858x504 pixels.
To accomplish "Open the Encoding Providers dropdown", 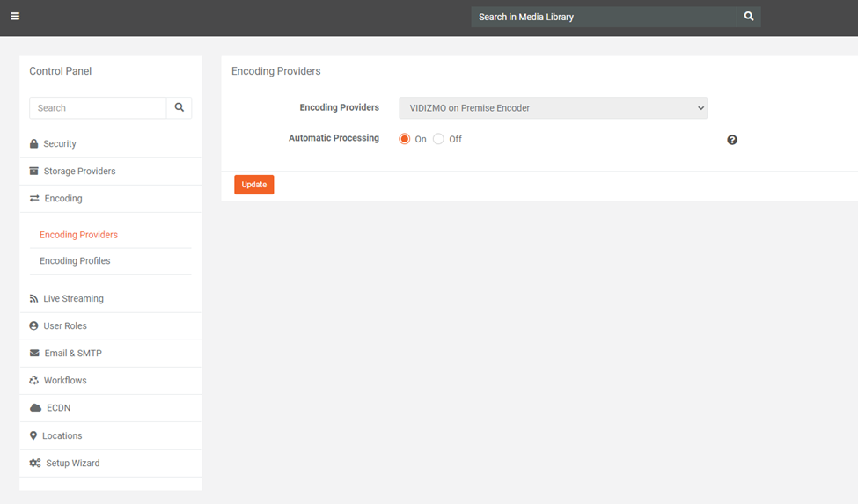I will pos(553,108).
